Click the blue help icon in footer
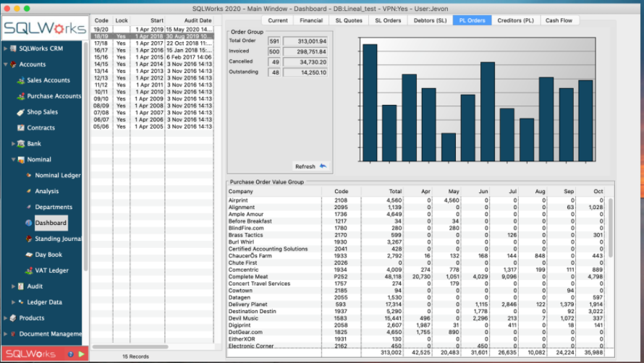644x363 pixels. 71,354
